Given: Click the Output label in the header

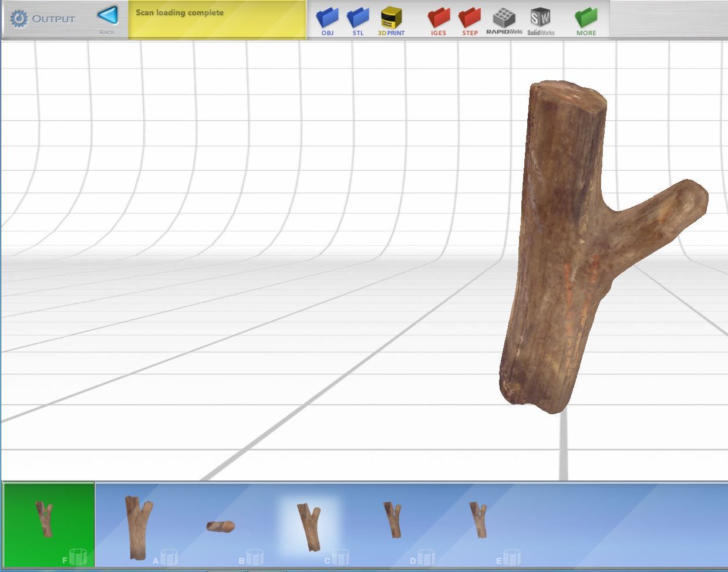Looking at the screenshot, I should 55,18.
